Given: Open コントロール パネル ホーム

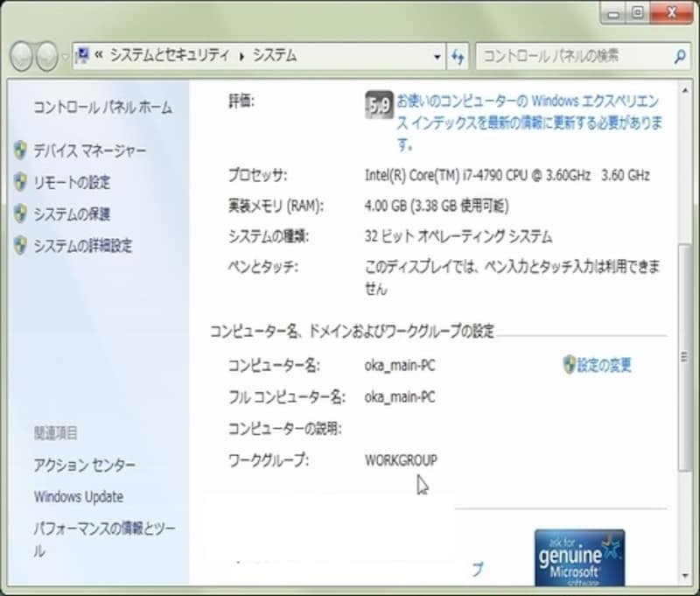Looking at the screenshot, I should [x=102, y=108].
